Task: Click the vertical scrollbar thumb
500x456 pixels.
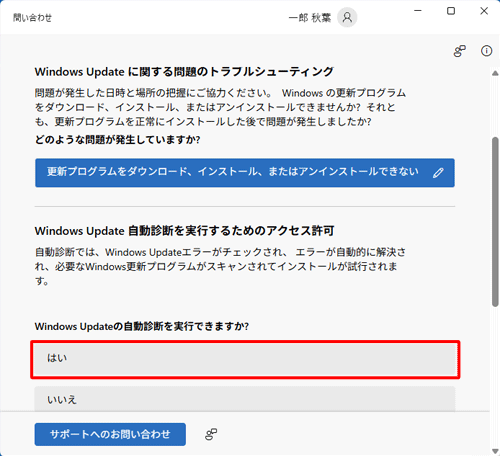Action: tap(495, 222)
